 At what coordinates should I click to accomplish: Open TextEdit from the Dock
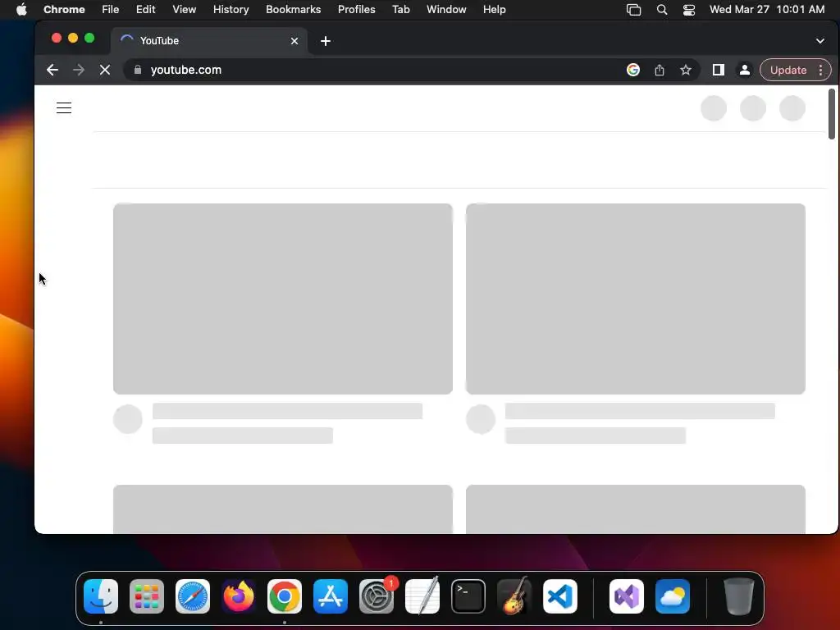pos(422,596)
